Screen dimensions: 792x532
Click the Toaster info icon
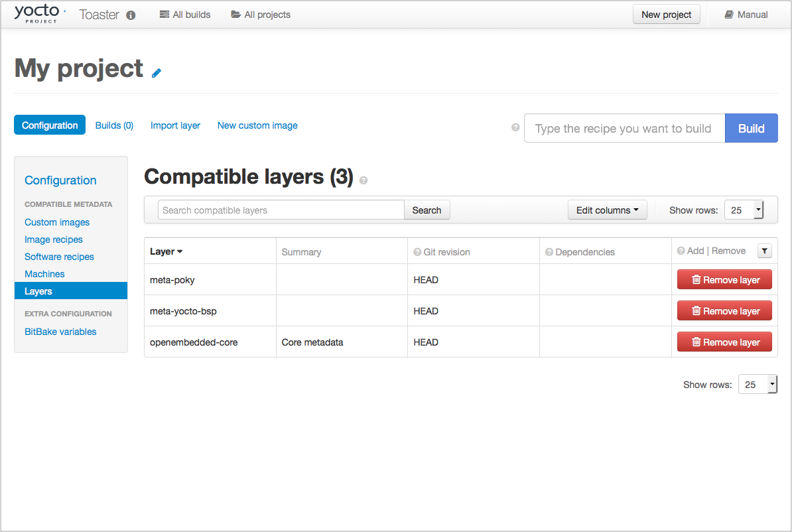point(131,15)
